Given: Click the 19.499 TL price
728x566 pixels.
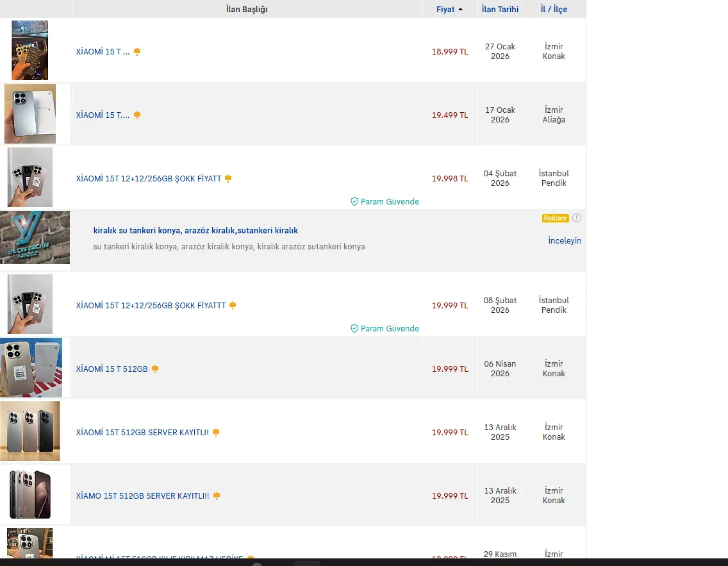Looking at the screenshot, I should (x=450, y=115).
